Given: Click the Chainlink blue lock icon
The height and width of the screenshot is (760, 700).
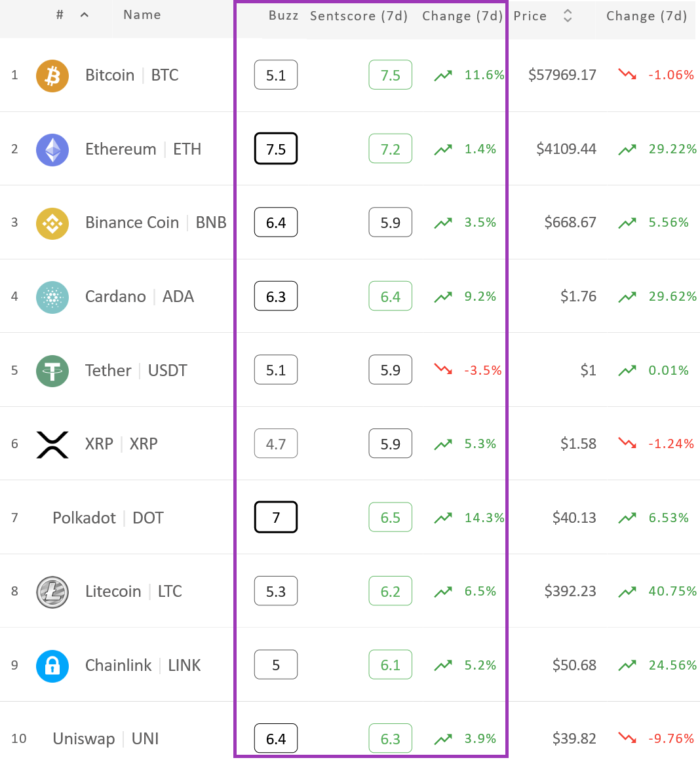Looking at the screenshot, I should (52, 666).
